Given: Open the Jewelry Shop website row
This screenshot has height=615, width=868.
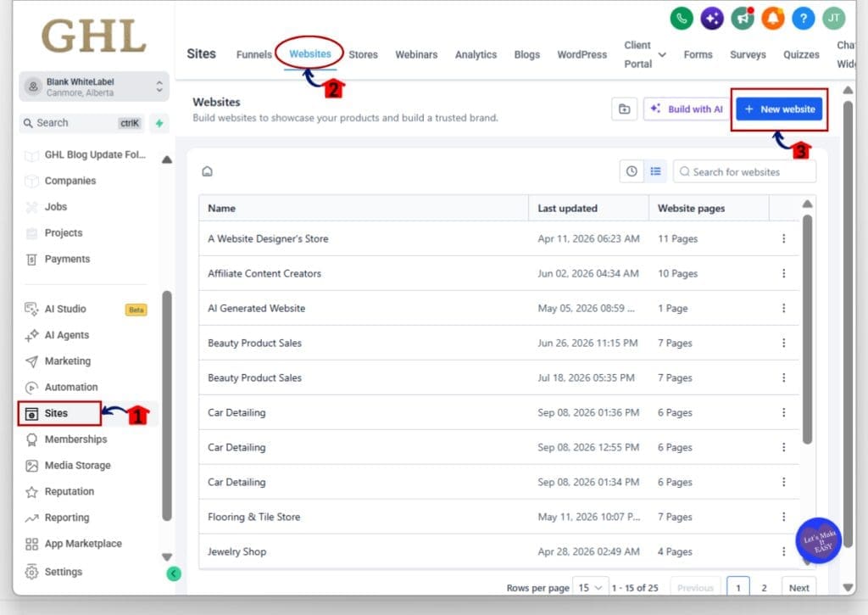Looking at the screenshot, I should (x=498, y=552).
